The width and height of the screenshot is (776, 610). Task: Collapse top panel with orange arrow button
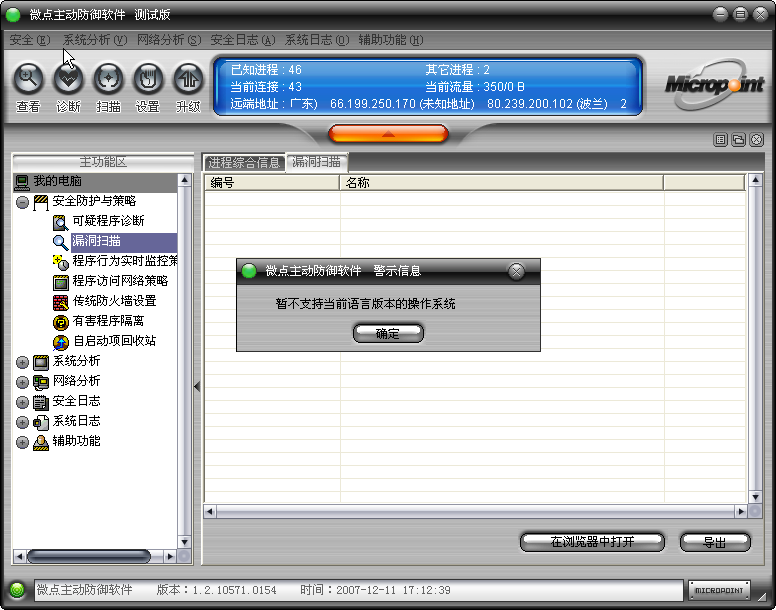[388, 134]
